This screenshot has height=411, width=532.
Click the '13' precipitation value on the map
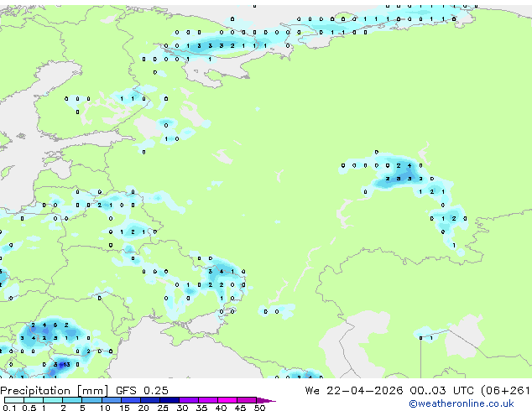pos(66,365)
